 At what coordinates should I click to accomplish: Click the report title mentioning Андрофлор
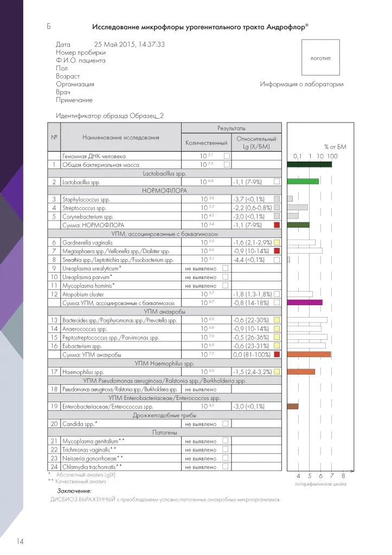click(x=201, y=27)
